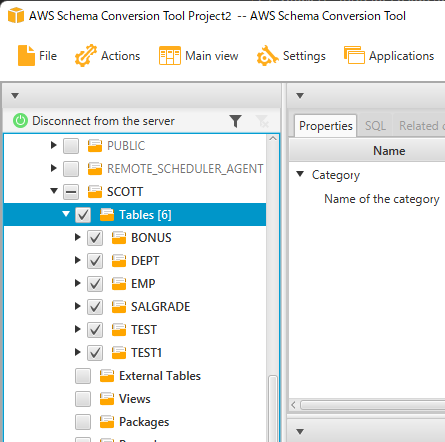This screenshot has height=442, width=445.
Task: Uncheck the DEPT table checkbox
Action: coord(95,261)
